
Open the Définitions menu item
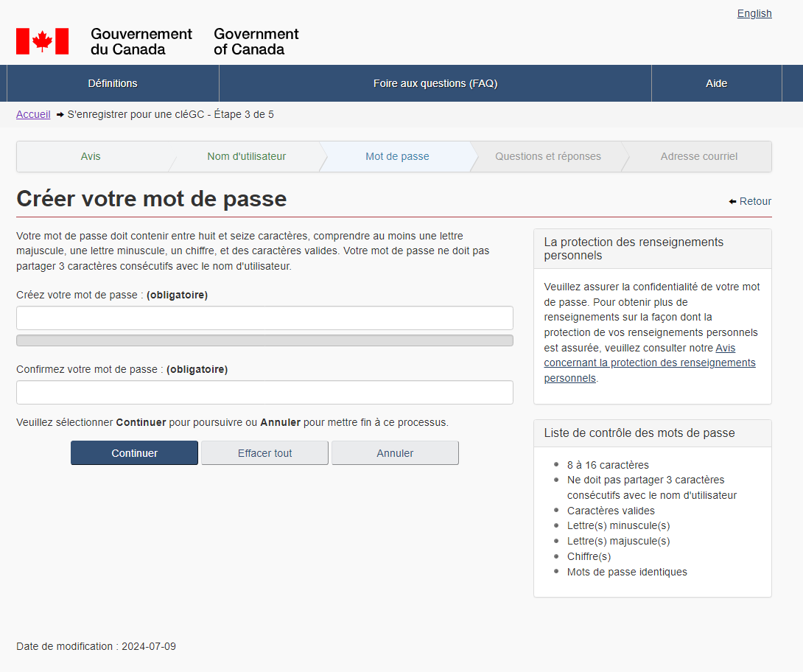pos(113,83)
